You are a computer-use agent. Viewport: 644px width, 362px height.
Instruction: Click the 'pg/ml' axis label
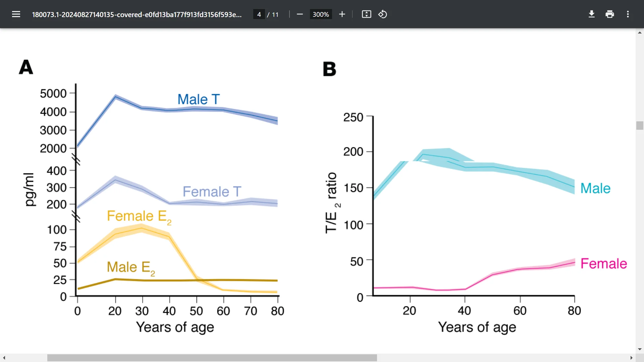[30, 189]
